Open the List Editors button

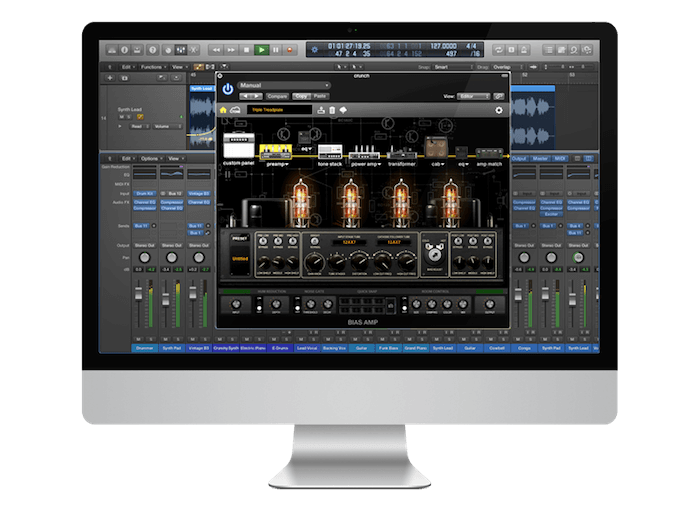[x=548, y=50]
